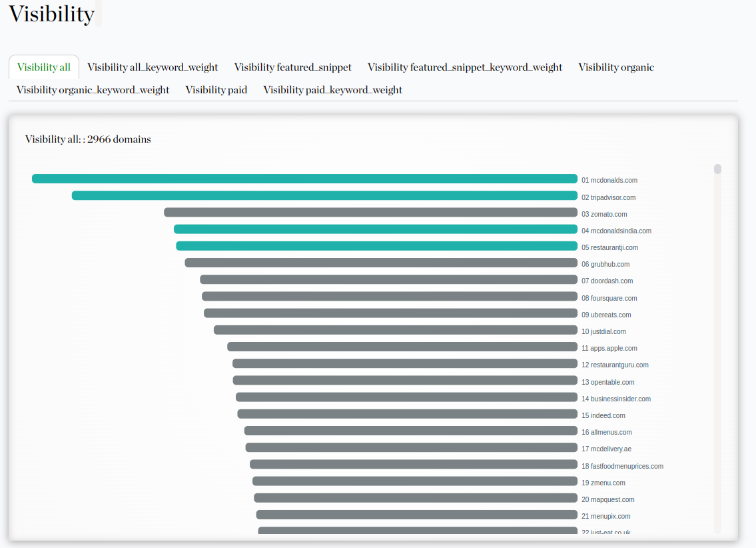The width and height of the screenshot is (756, 548).
Task: Click the zomato.com gray bar
Action: point(371,212)
